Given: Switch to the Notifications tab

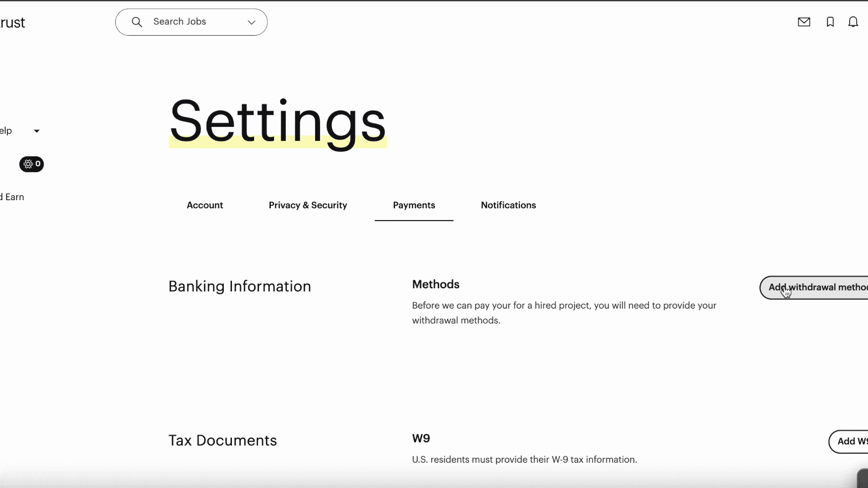Looking at the screenshot, I should pyautogui.click(x=509, y=206).
